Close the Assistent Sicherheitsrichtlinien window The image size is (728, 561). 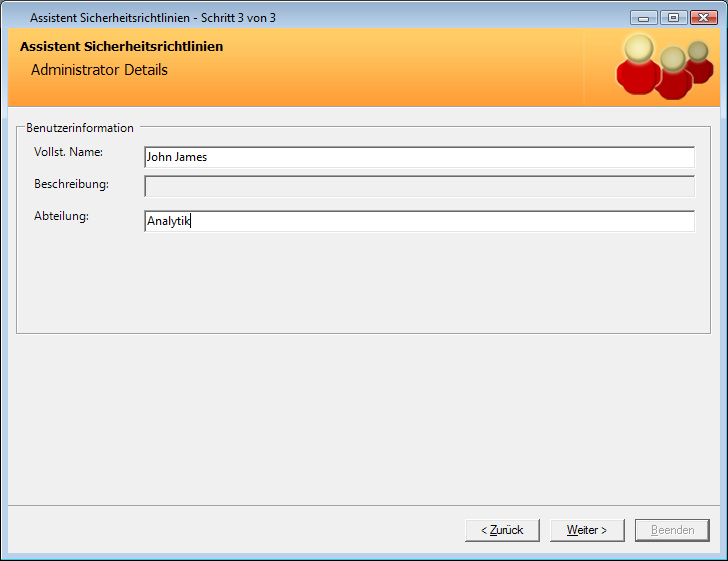pos(702,18)
